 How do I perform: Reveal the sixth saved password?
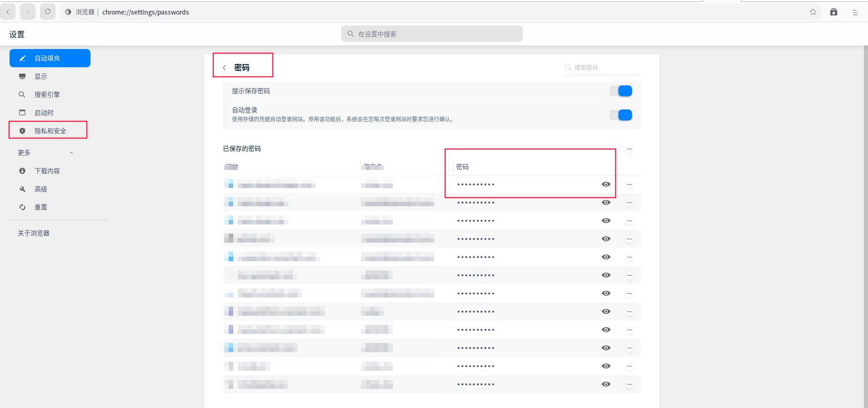606,275
